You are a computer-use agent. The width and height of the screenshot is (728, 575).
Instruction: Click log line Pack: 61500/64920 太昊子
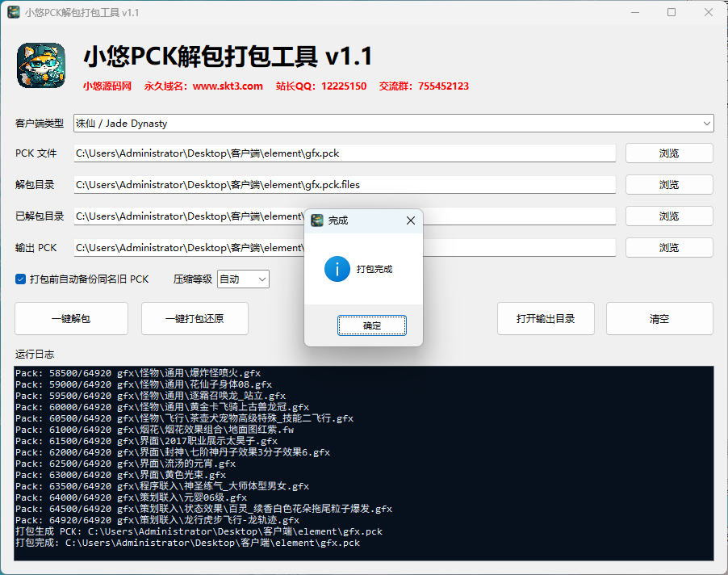pos(146,441)
